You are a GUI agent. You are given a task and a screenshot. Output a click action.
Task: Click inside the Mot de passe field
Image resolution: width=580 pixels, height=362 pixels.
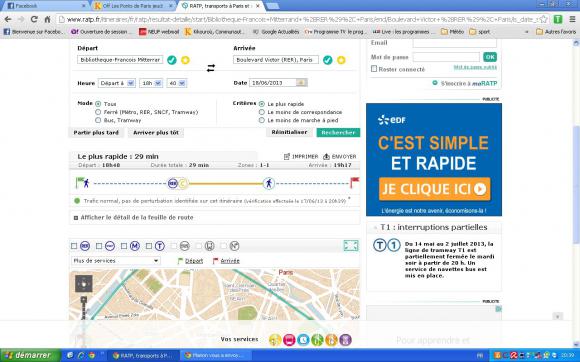(x=446, y=57)
